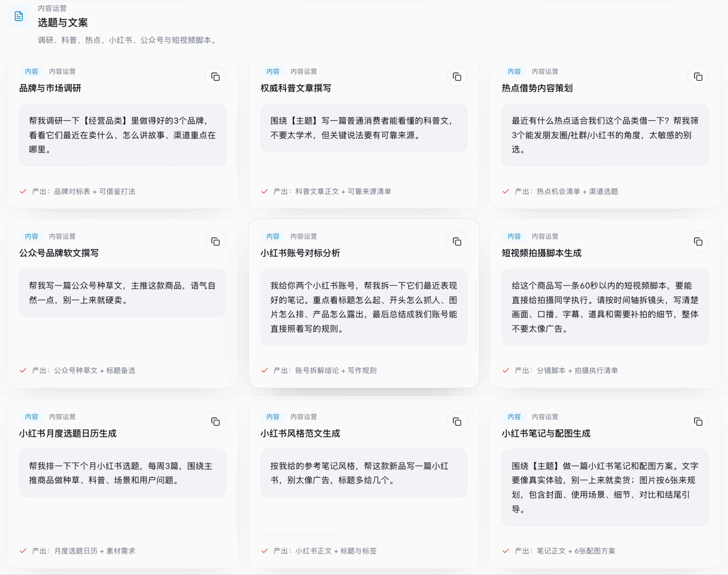Copy the 公众号品牌软文撰写 prompt

pyautogui.click(x=215, y=241)
